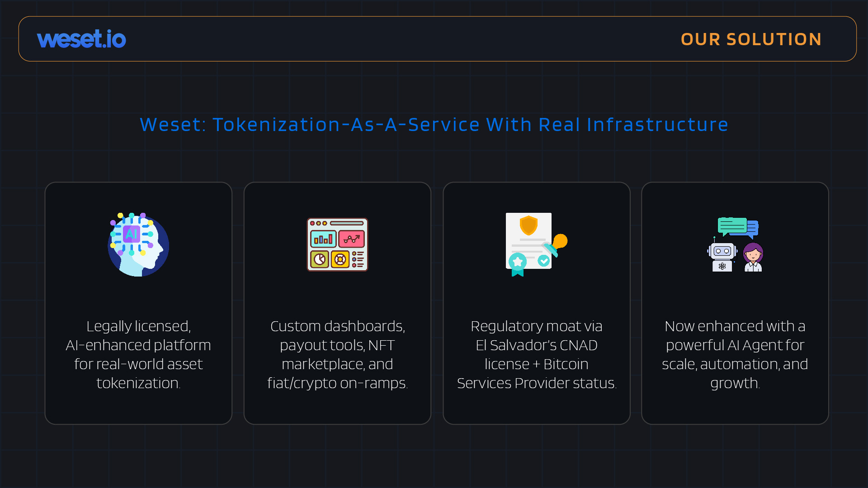Click the Regulatory moat CNAD license text
868x488 pixels.
pyautogui.click(x=537, y=354)
